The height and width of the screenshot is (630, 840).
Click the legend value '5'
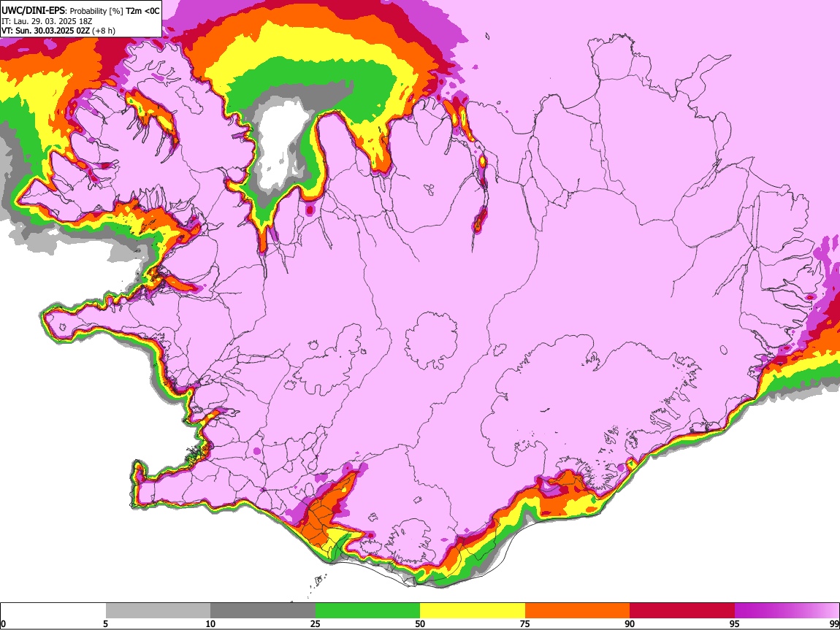pyautogui.click(x=105, y=623)
